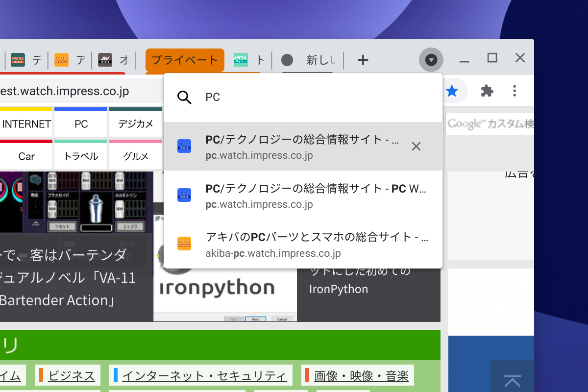Collapse the プライベート tab group
This screenshot has width=588, height=392.
click(185, 60)
